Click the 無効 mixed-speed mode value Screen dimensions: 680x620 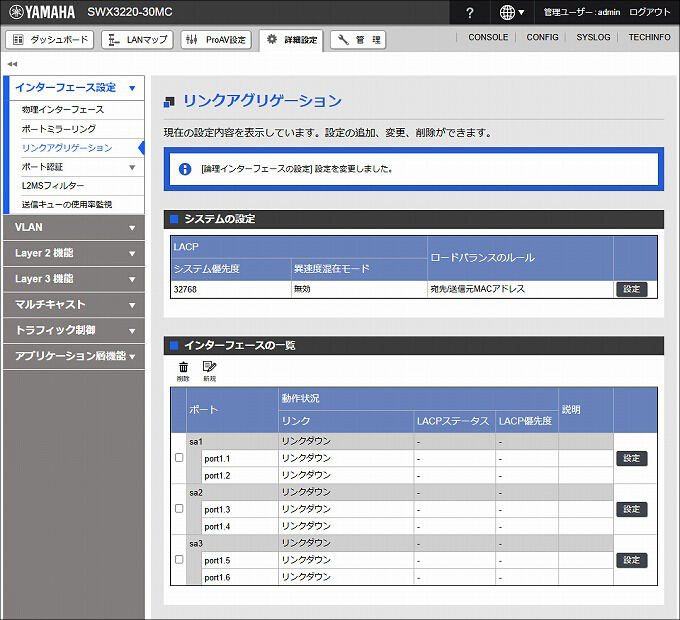[302, 289]
